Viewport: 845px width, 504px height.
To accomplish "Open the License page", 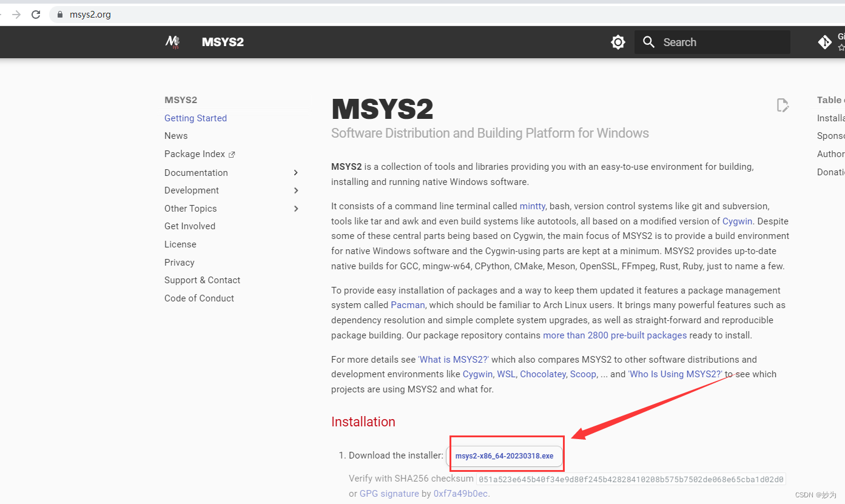I will 180,244.
